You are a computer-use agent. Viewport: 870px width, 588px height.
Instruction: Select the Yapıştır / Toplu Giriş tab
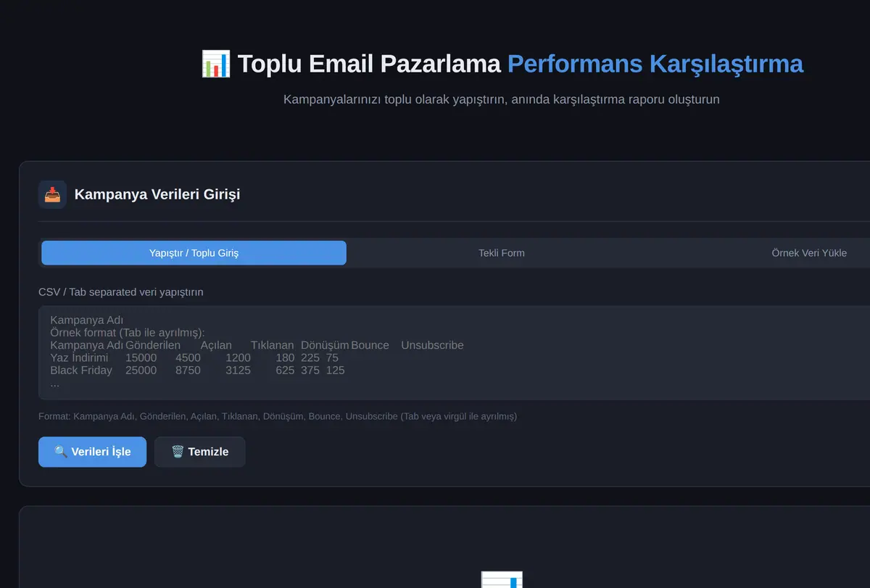click(x=194, y=253)
